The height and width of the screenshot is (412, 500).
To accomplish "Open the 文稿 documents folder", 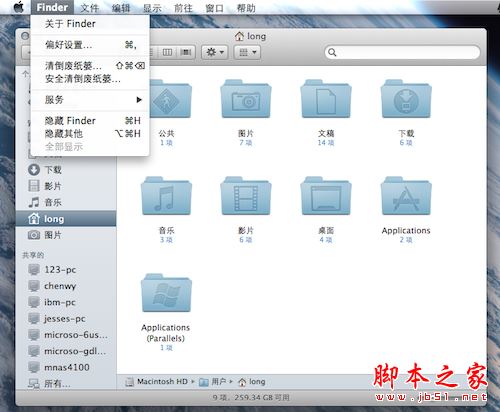I will (326, 99).
